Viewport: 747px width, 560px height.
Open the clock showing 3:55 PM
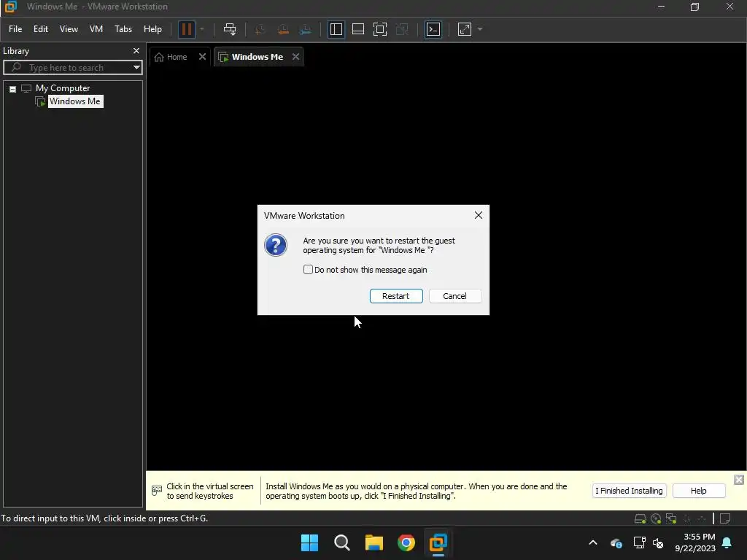695,542
